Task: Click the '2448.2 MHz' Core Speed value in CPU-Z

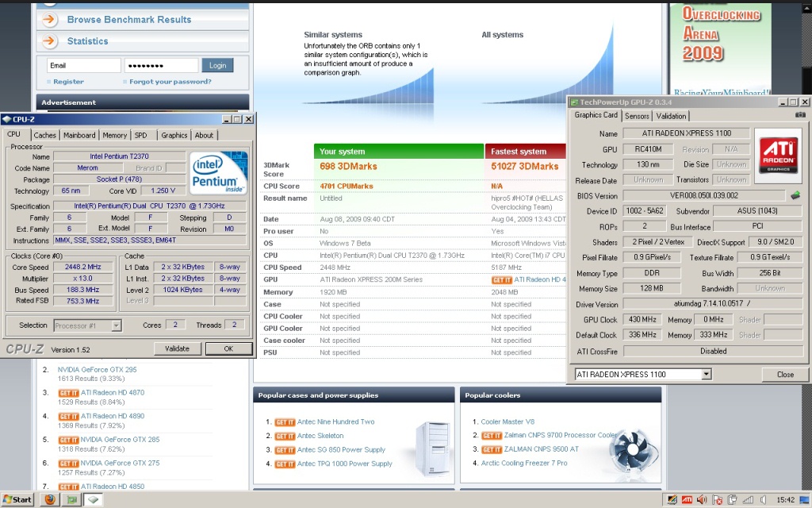Action: click(x=82, y=267)
